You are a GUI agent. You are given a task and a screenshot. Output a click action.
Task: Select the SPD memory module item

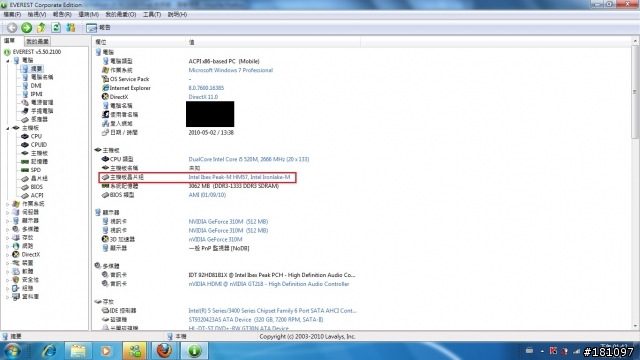pos(36,170)
